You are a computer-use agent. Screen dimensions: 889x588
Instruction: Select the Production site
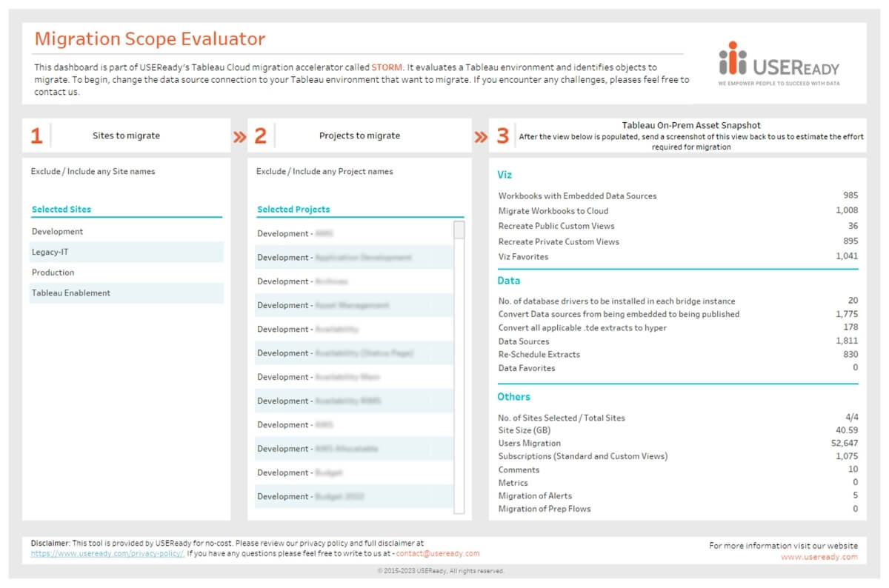126,273
